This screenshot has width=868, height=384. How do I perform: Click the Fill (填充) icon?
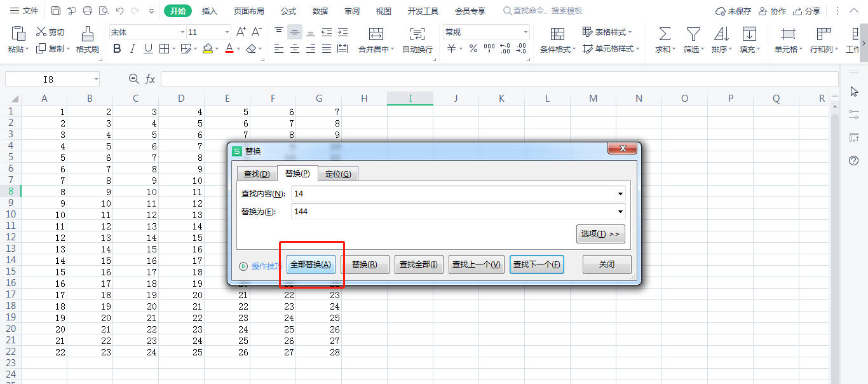(749, 34)
